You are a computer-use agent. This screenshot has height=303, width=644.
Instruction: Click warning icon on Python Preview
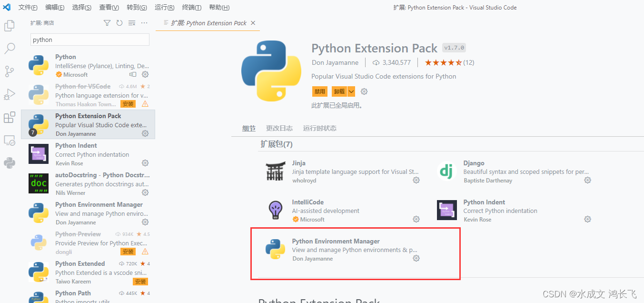pyautogui.click(x=145, y=252)
